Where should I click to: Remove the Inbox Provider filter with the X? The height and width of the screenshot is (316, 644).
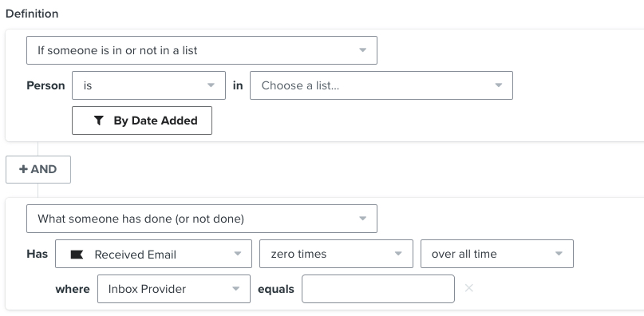point(469,288)
